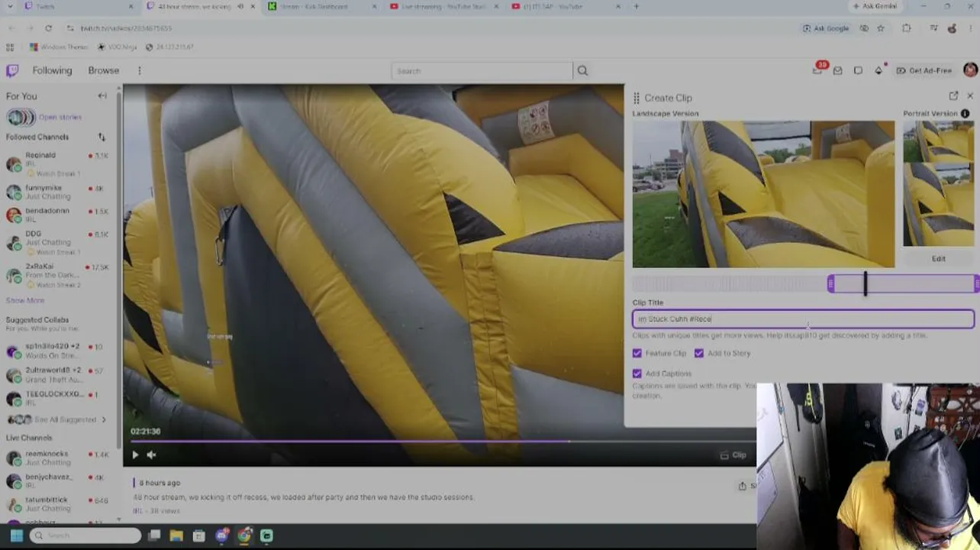The width and height of the screenshot is (980, 550).
Task: Toggle the Add Captions checkbox
Action: click(x=637, y=374)
